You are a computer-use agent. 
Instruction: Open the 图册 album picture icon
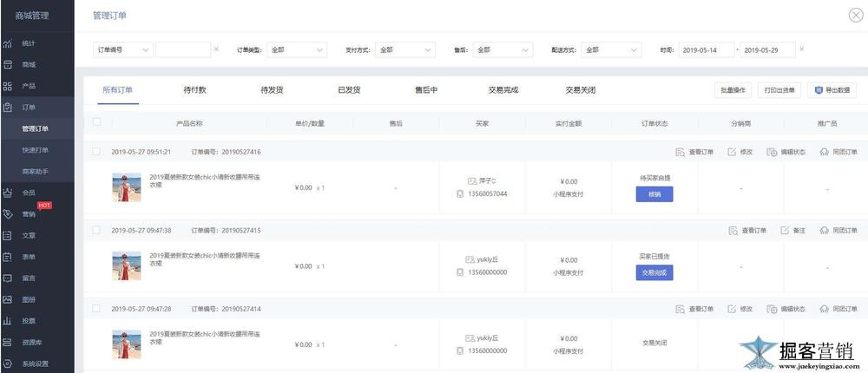coord(7,299)
